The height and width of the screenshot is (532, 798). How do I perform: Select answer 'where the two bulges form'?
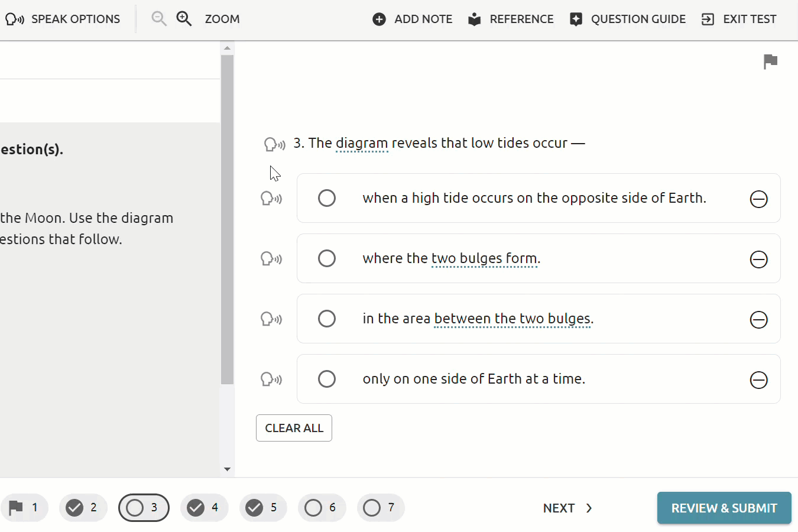click(x=327, y=258)
